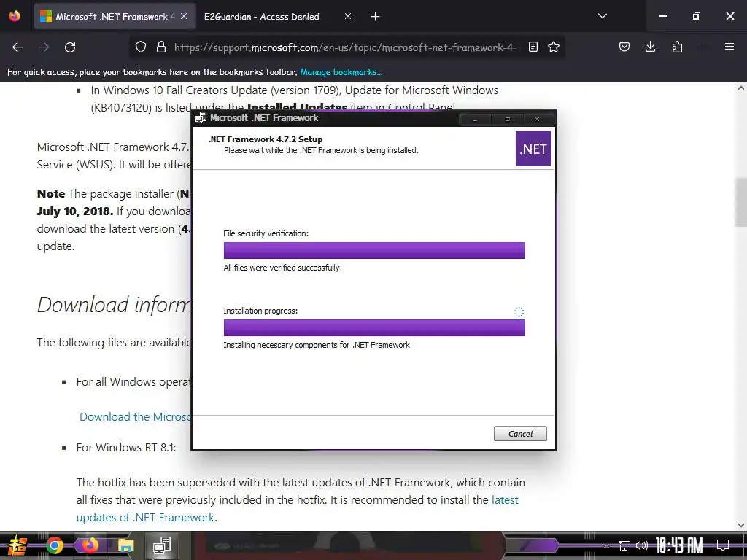Open the shield tracking protection icon
Screen dimensions: 747x560
(x=141, y=47)
